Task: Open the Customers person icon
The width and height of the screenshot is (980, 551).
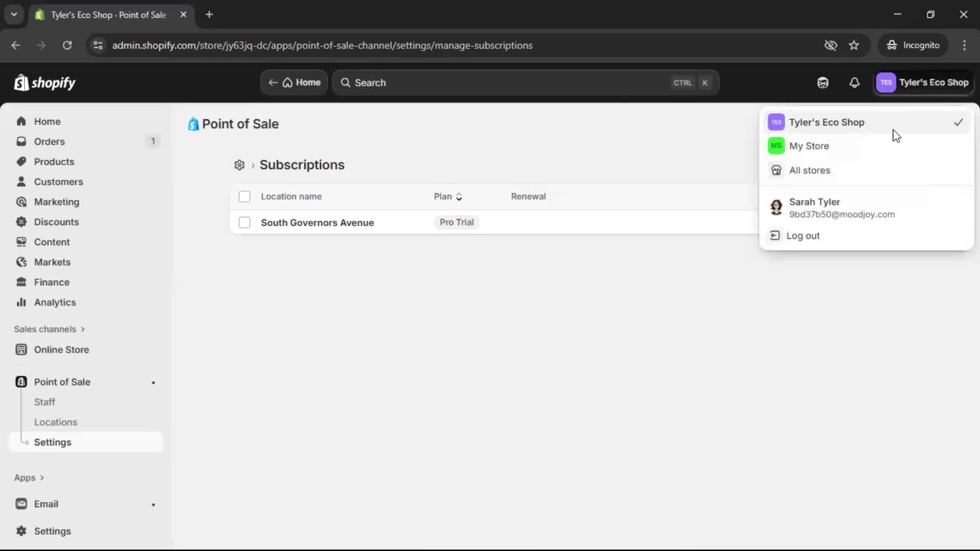Action: pyautogui.click(x=21, y=182)
